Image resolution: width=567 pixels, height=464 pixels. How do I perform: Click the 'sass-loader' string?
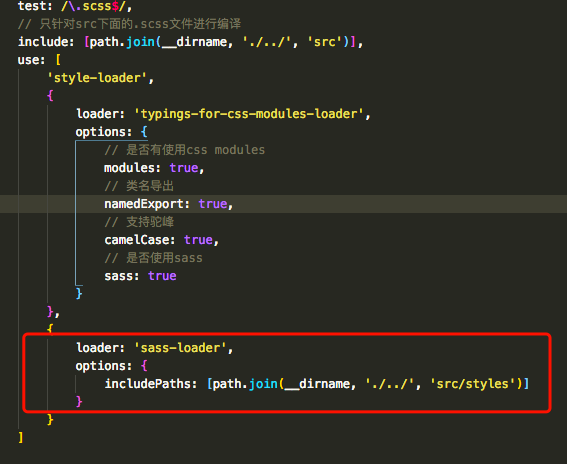[180, 348]
